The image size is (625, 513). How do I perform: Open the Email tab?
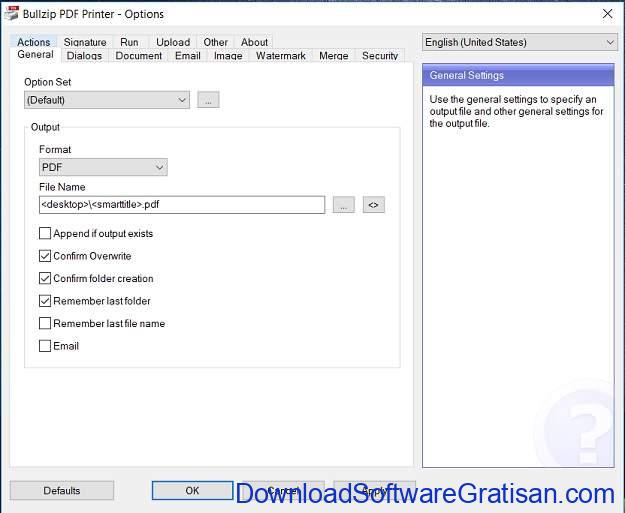click(x=188, y=55)
